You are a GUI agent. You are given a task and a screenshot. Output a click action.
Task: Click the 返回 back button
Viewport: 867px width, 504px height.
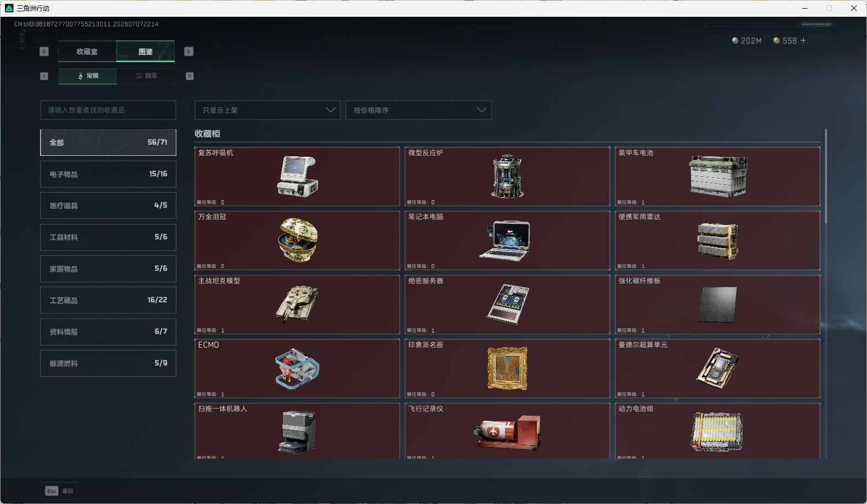(x=59, y=491)
